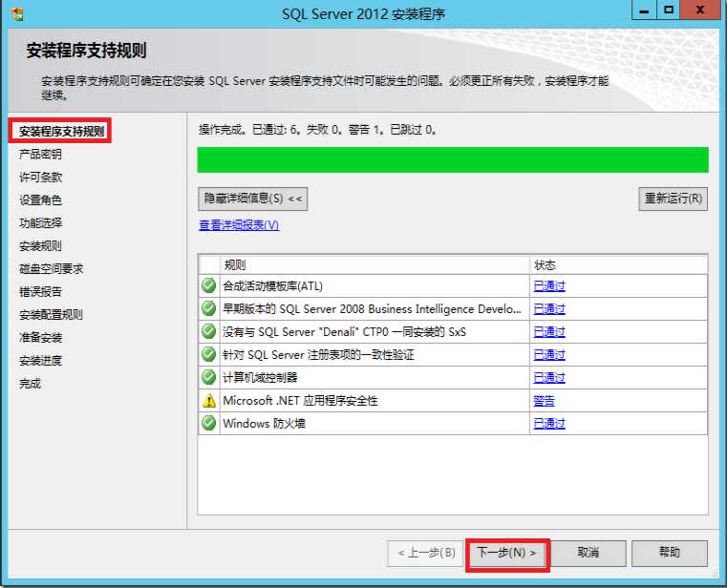The height and width of the screenshot is (588, 727).
Task: Select the 准备安装 step in sidebar
Action: [x=40, y=338]
